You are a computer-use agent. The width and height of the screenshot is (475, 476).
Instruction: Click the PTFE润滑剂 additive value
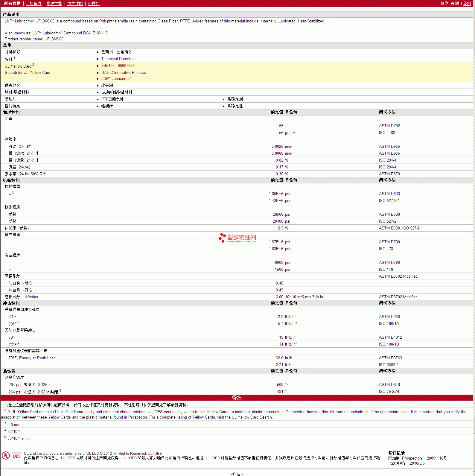(x=112, y=99)
